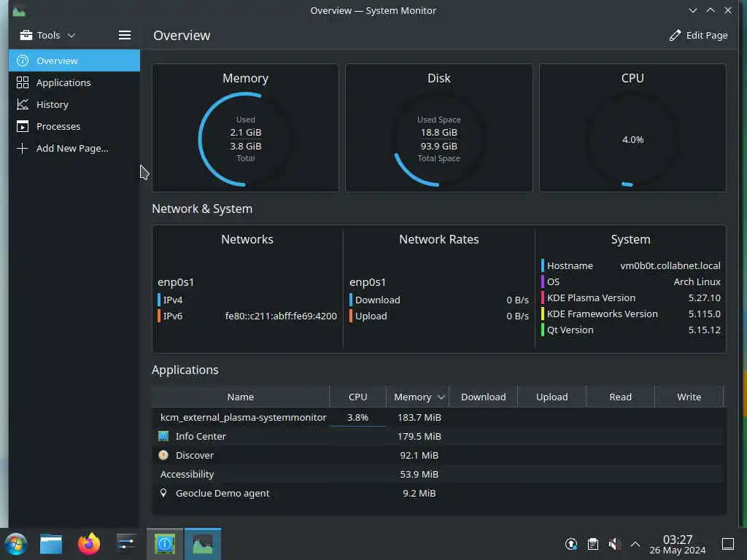The height and width of the screenshot is (560, 747).
Task: Open the application launcher start button
Action: click(x=16, y=544)
